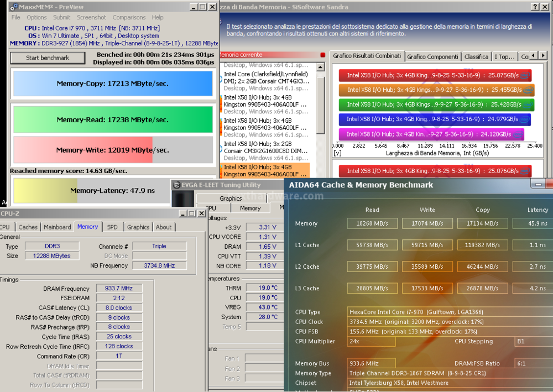Viewport: 553px width, 392px height.
Task: Click the 'DDR3' Type field in CPU-Z
Action: [52, 246]
